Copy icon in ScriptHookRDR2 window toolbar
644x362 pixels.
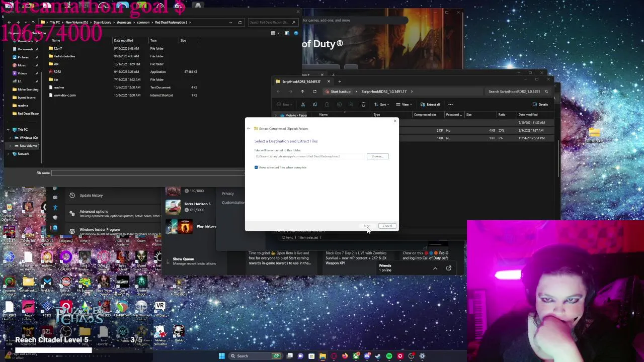click(x=315, y=105)
